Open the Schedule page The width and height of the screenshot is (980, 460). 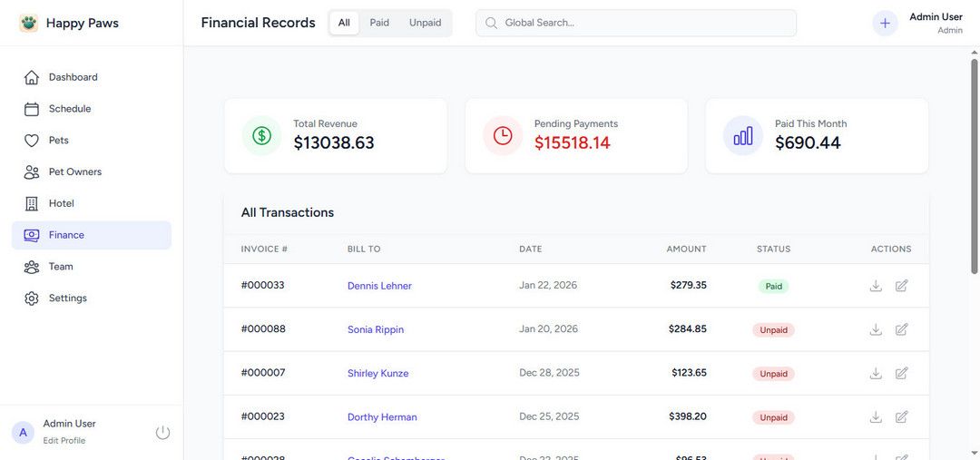click(69, 109)
